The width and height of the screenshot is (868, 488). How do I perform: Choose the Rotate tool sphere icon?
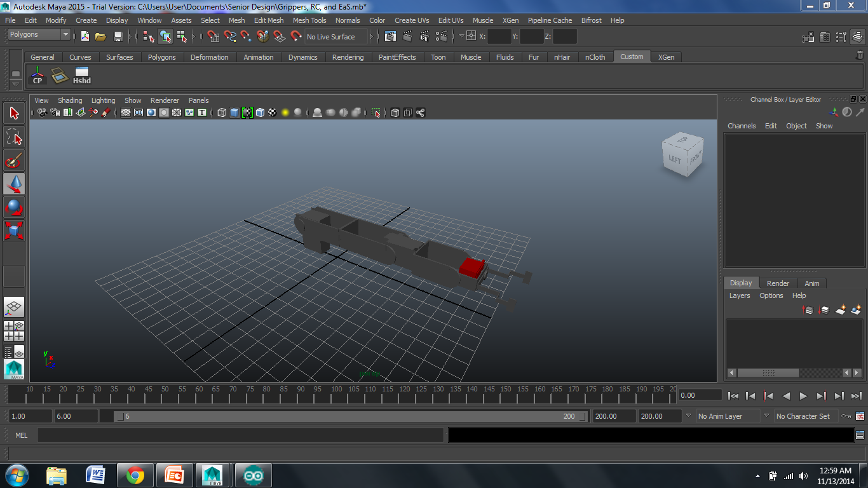[14, 207]
